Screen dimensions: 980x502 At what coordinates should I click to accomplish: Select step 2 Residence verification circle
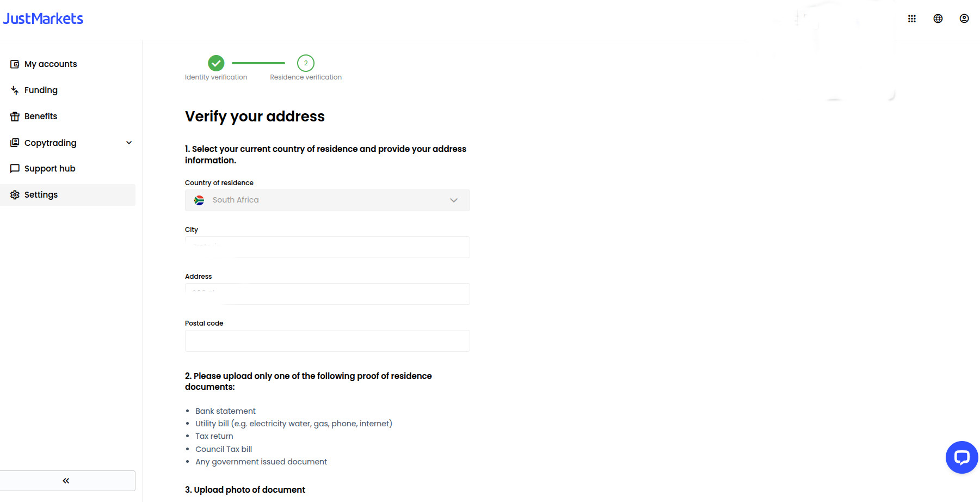click(x=306, y=63)
